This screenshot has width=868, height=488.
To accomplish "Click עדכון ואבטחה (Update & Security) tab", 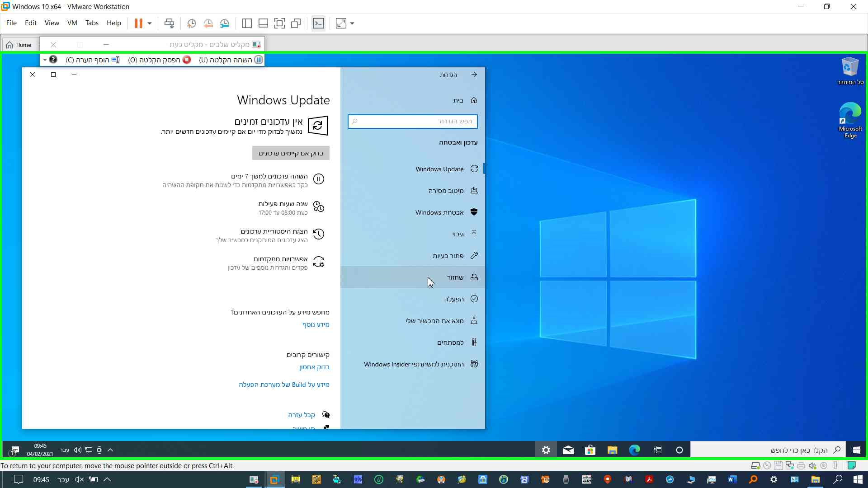I will point(458,142).
